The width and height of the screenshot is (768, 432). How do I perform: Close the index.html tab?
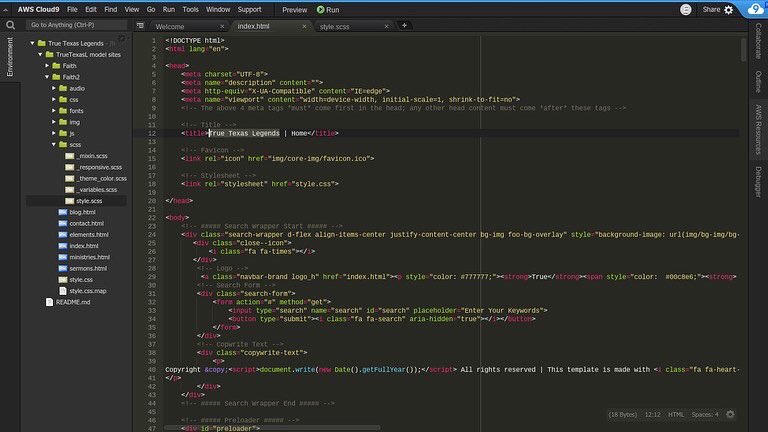tap(304, 26)
